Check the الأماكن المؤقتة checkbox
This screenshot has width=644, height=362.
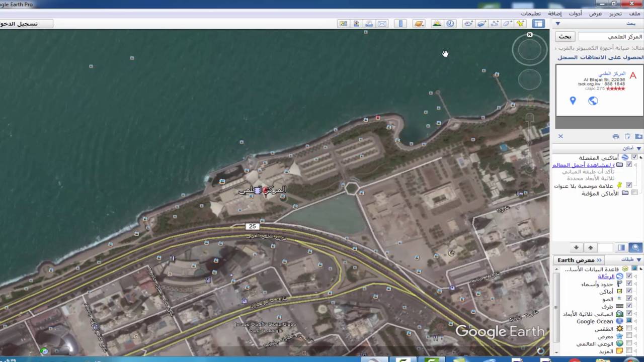pyautogui.click(x=634, y=193)
